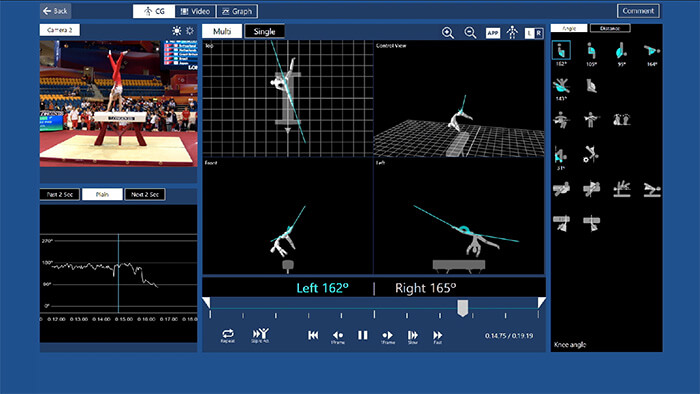Open the Angle tab

569,28
